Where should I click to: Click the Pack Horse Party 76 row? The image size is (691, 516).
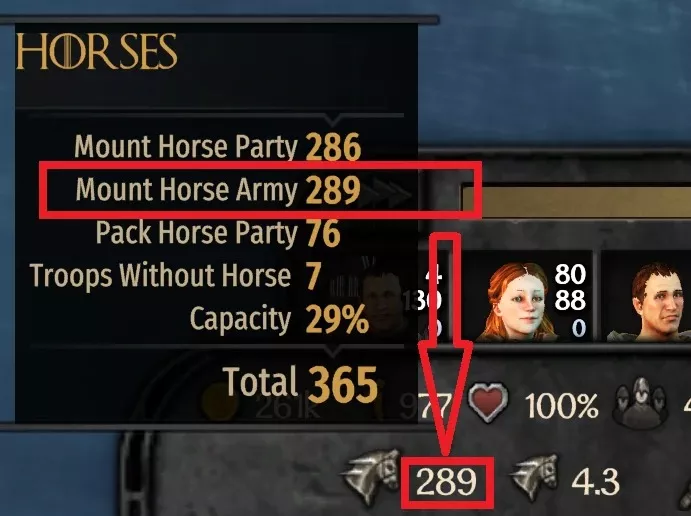(218, 233)
